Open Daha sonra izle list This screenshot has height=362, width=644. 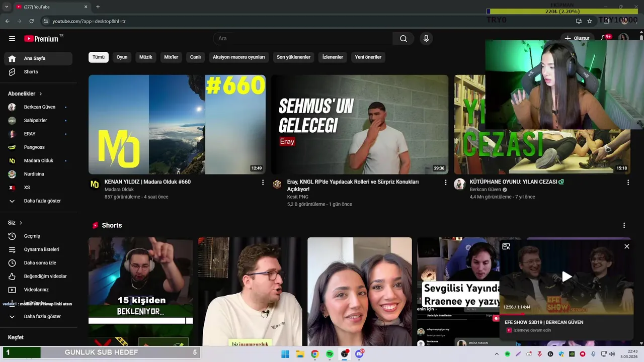[38, 263]
